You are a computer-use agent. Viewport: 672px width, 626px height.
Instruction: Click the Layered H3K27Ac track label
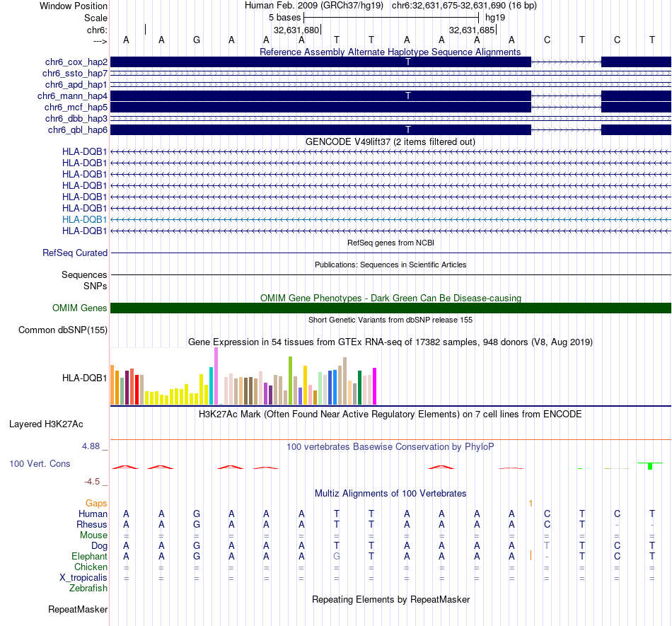[46, 424]
